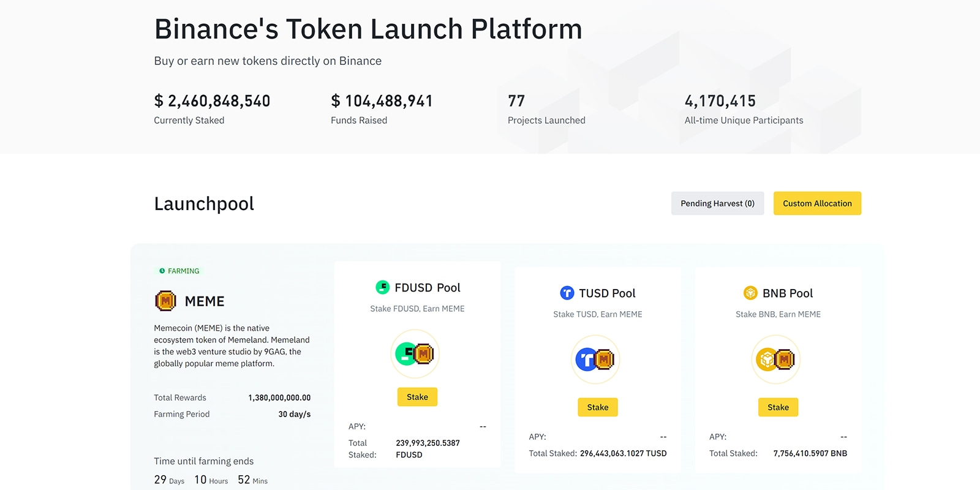Screen dimensions: 980x490
Task: Click the APY label in FDUSD Pool
Action: click(x=357, y=426)
